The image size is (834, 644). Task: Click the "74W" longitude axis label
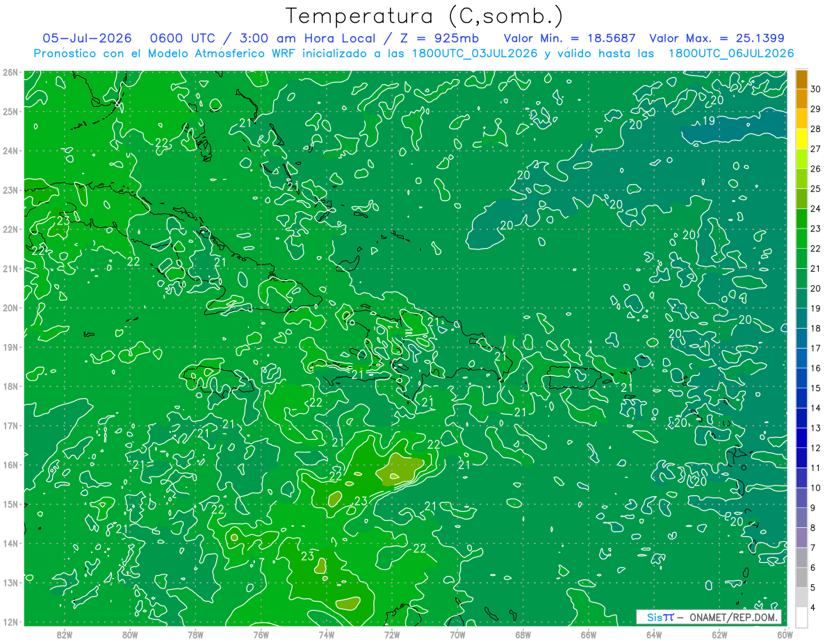click(x=327, y=634)
